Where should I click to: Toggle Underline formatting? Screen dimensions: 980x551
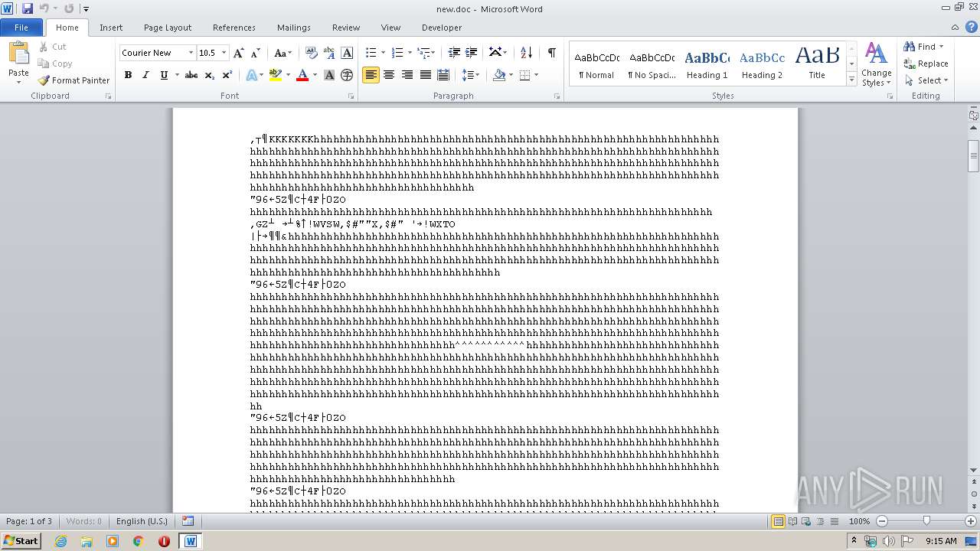tap(163, 75)
